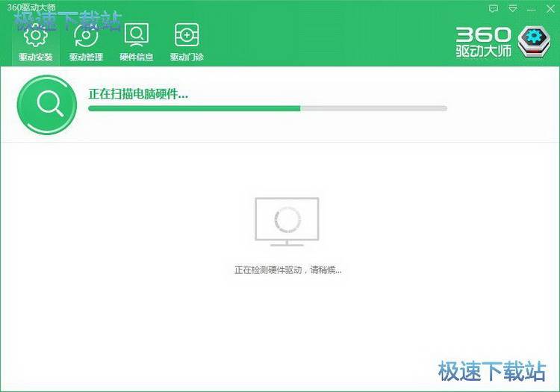The width and height of the screenshot is (560, 392).
Task: Open the main menu dropdown icon in title bar
Action: coord(513,9)
